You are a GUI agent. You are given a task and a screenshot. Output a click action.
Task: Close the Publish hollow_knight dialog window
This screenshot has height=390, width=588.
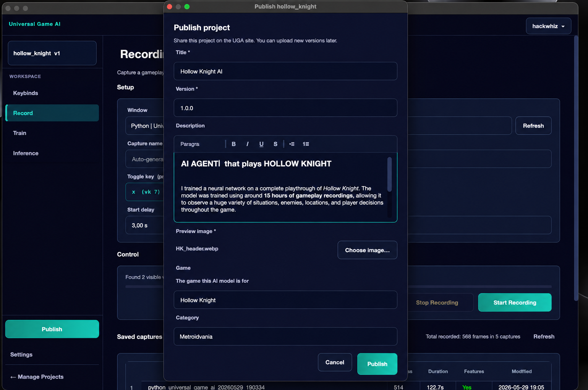[x=170, y=6]
